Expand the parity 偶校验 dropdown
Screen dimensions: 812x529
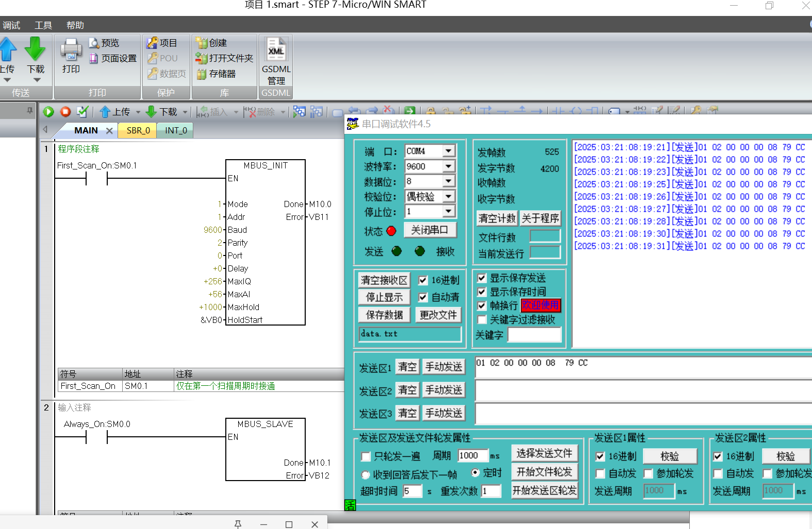click(448, 197)
